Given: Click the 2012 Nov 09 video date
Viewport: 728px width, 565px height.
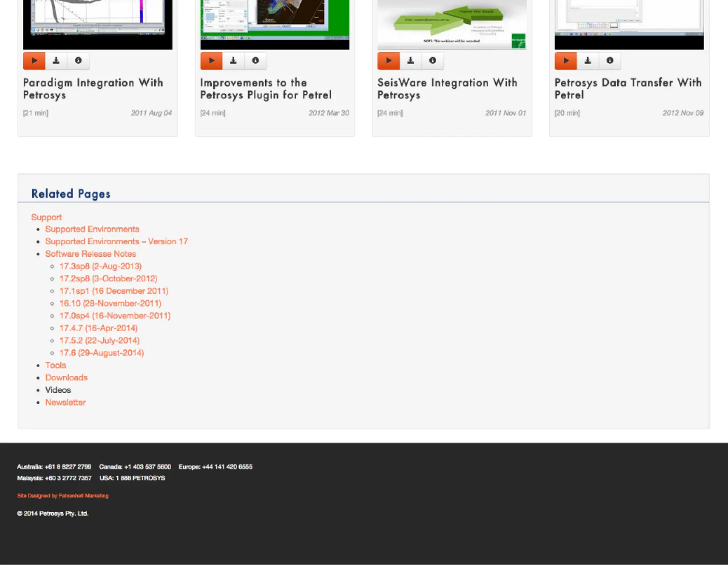Looking at the screenshot, I should tap(683, 113).
